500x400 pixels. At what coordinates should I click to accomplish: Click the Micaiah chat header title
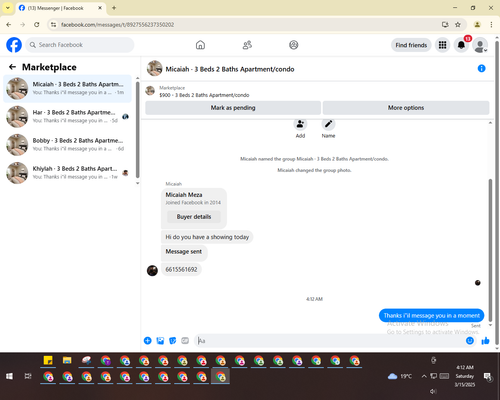pyautogui.click(x=230, y=69)
